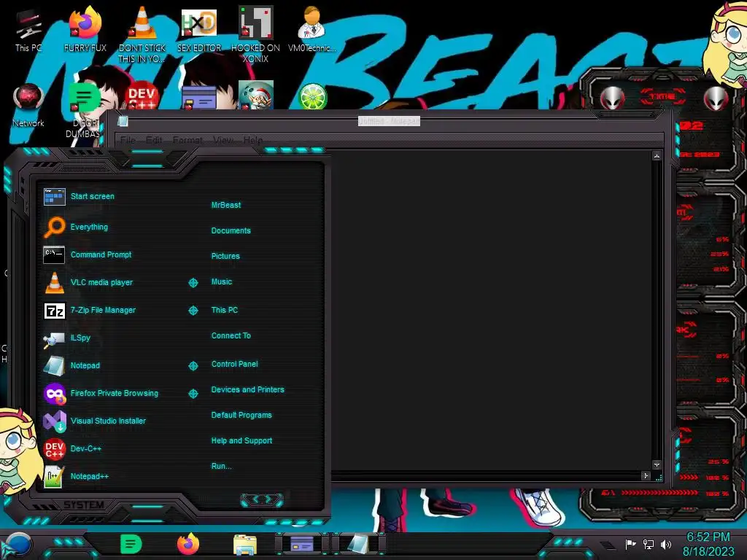
Task: Expand Firefox Private Browsing jump list
Action: point(193,393)
